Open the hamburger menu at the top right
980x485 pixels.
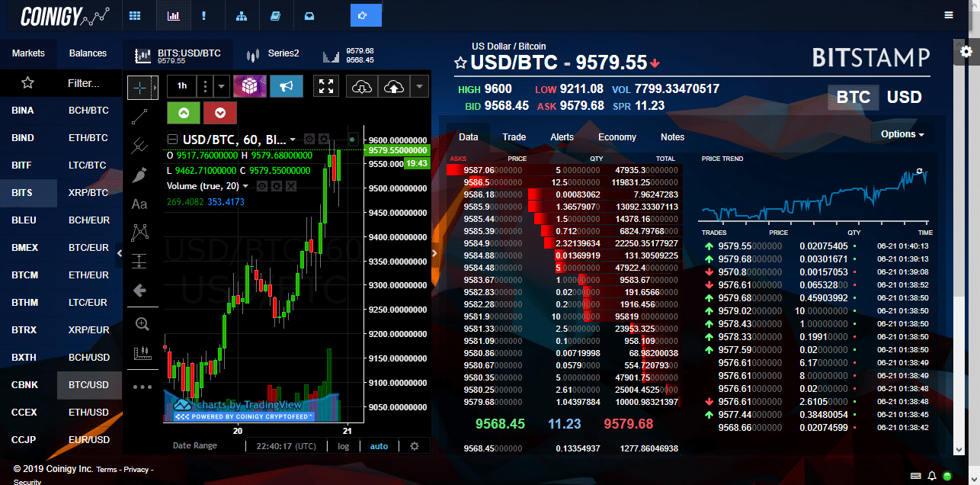[x=949, y=15]
